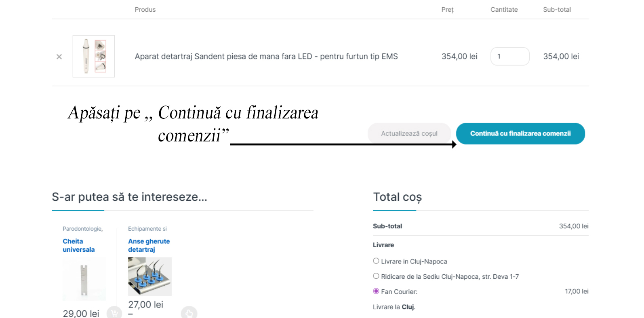Click the 17,00 lei Fan Courier cost
644x318 pixels.
577,291
